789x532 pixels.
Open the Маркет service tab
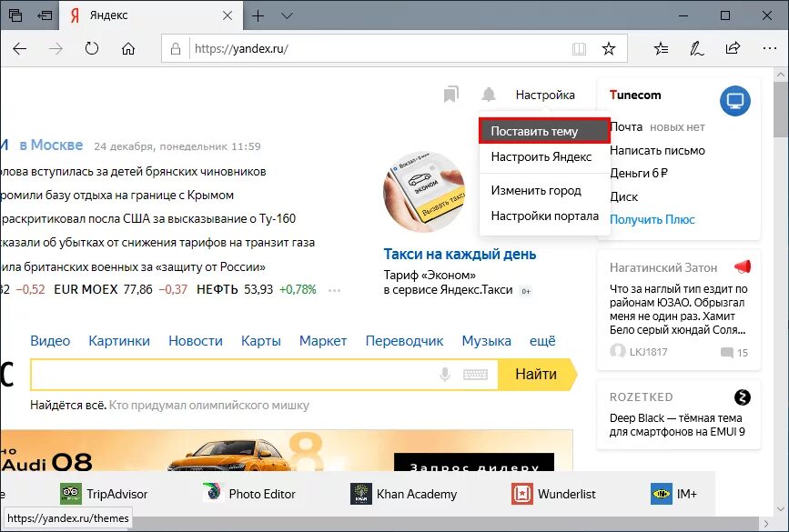323,341
